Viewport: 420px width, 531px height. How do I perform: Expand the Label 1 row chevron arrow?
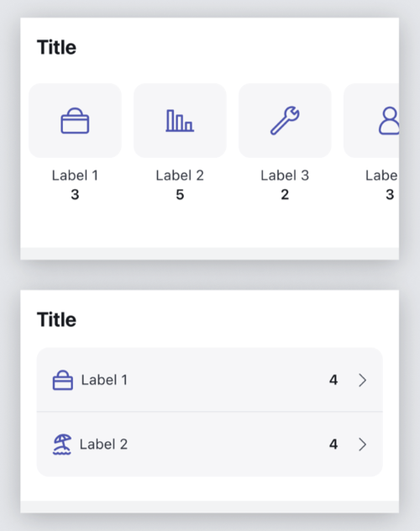click(x=363, y=380)
